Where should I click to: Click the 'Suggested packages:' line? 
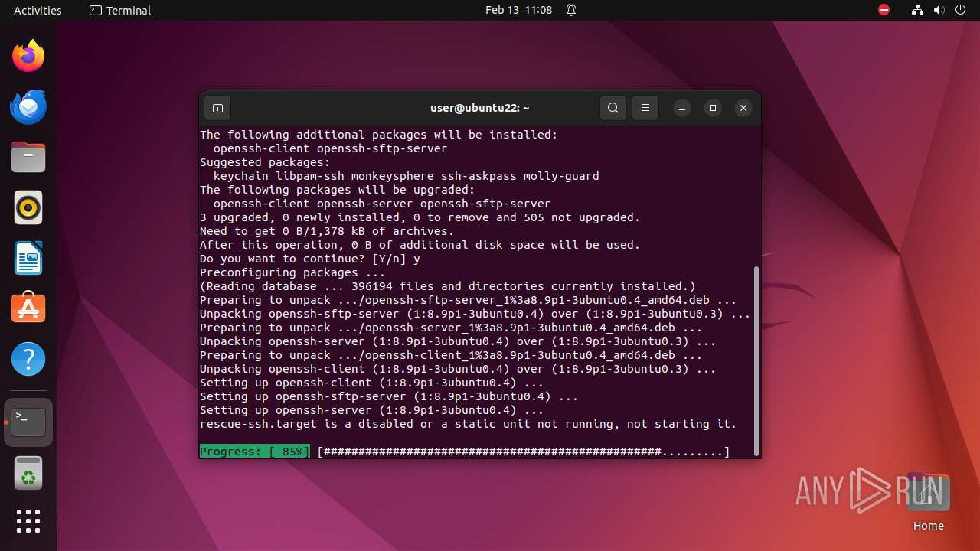[265, 162]
